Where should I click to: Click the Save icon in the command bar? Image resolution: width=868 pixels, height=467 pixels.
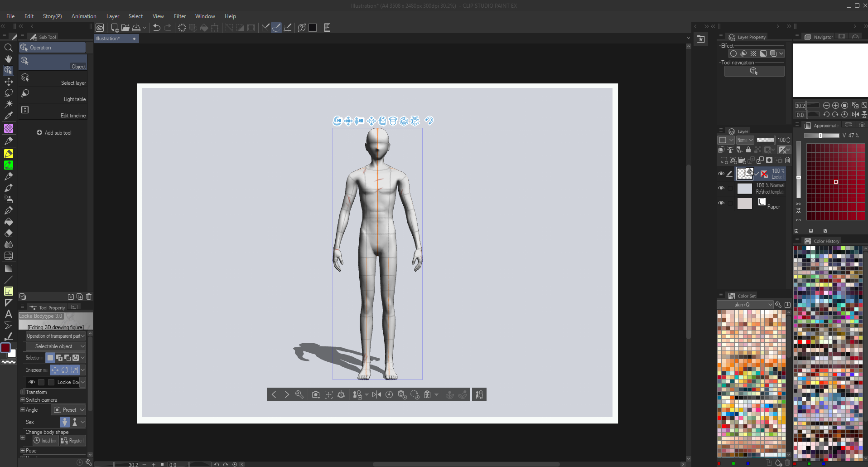click(x=136, y=28)
